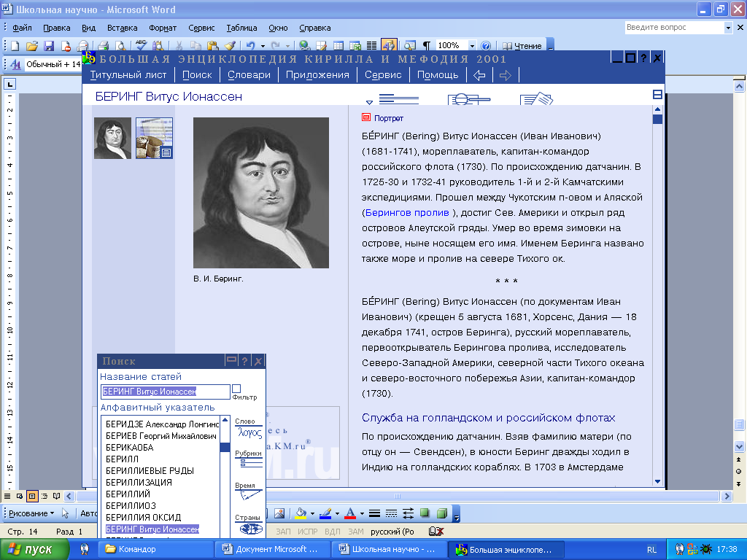Click the Портрет media icon
747x560 pixels.
pos(366,117)
